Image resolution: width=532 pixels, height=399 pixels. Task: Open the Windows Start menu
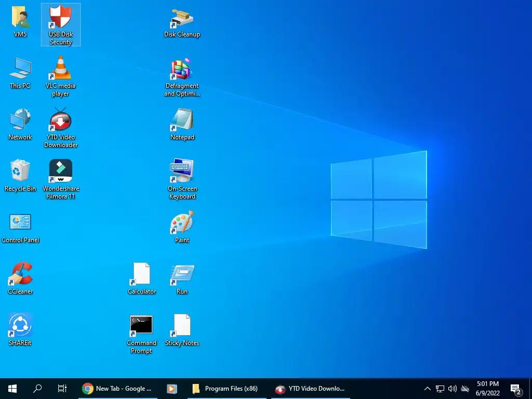[12, 389]
